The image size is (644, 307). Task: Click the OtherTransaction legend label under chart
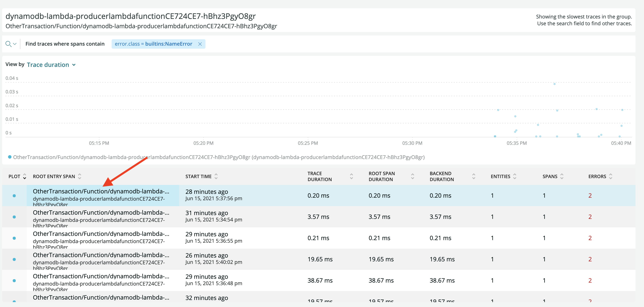tap(219, 157)
